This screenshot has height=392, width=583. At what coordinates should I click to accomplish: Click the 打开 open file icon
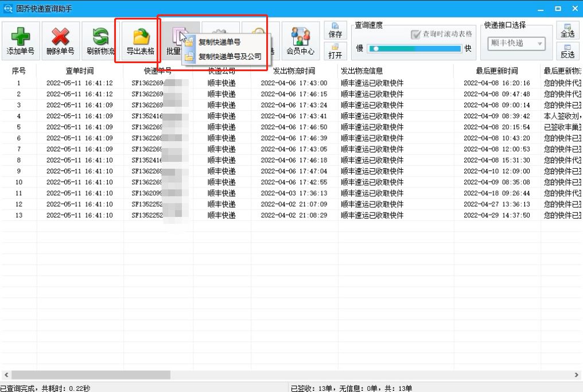[335, 52]
